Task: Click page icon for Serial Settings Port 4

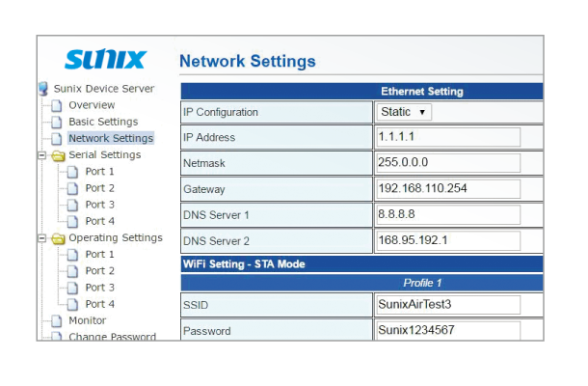Action: [x=72, y=222]
